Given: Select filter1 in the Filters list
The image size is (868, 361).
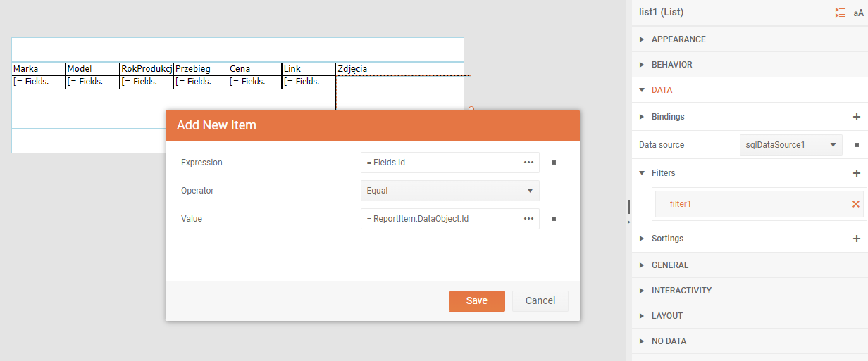Looking at the screenshot, I should tap(747, 204).
